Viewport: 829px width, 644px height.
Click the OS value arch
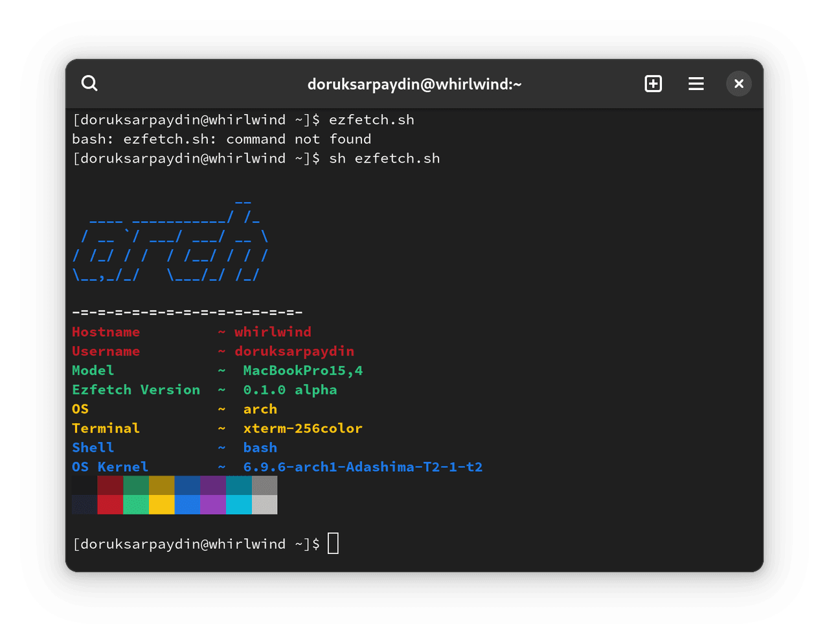[260, 409]
